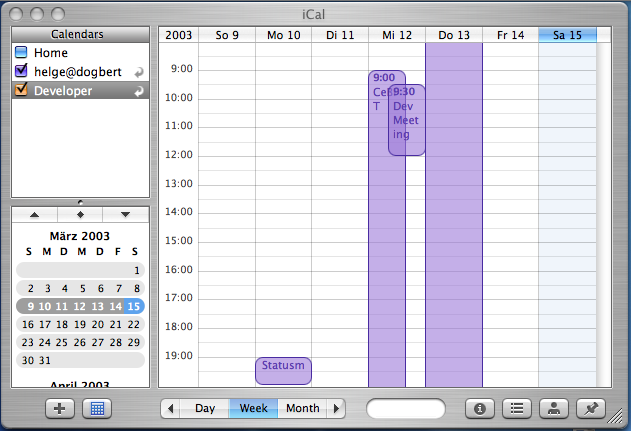Go to next week arrow
631x431 pixels.
[336, 409]
